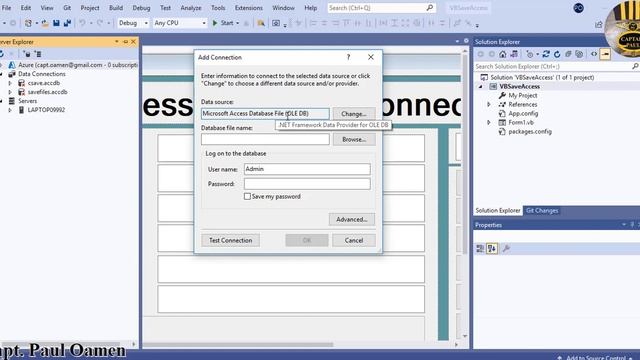
Task: Switch to the Solution Explorer tab
Action: [498, 211]
